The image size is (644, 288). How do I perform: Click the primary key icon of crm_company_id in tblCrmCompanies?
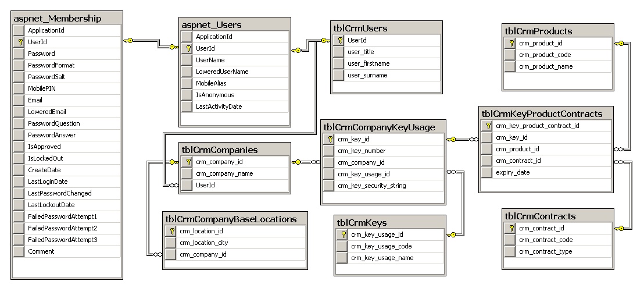point(188,162)
